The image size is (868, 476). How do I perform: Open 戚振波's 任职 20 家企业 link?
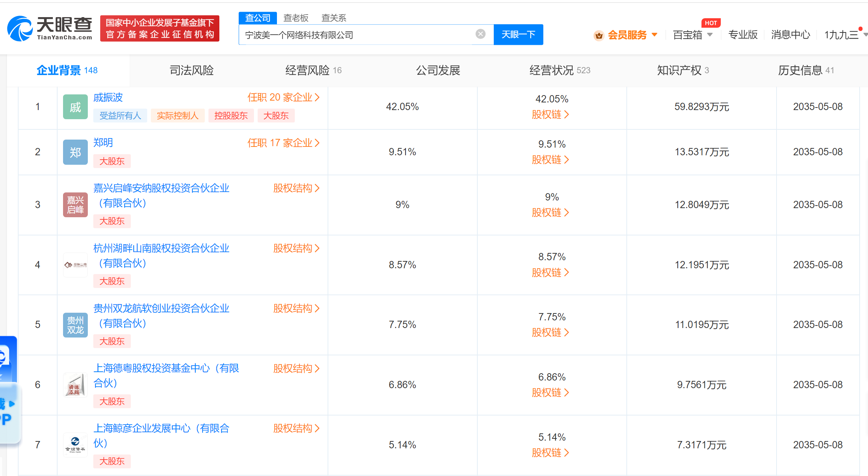[x=283, y=97]
